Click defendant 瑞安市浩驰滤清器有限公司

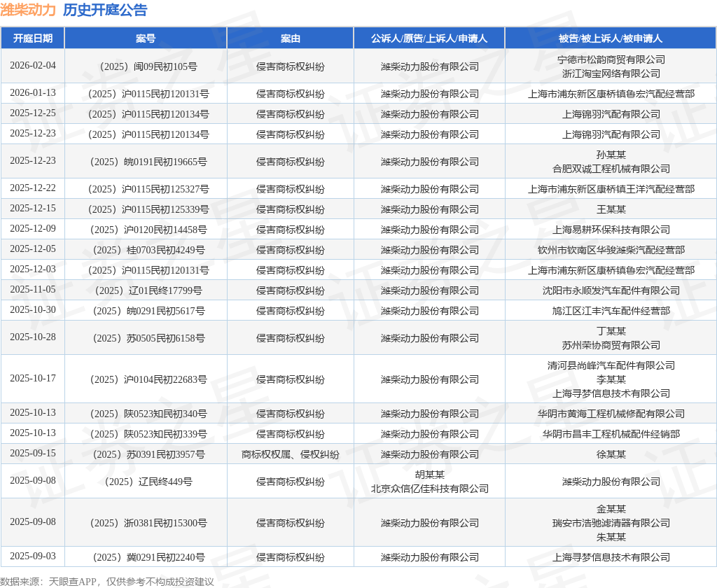611,523
